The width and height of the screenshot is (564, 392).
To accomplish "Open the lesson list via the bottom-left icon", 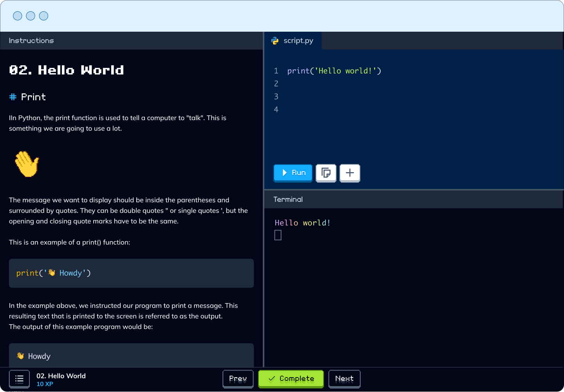I will point(19,379).
